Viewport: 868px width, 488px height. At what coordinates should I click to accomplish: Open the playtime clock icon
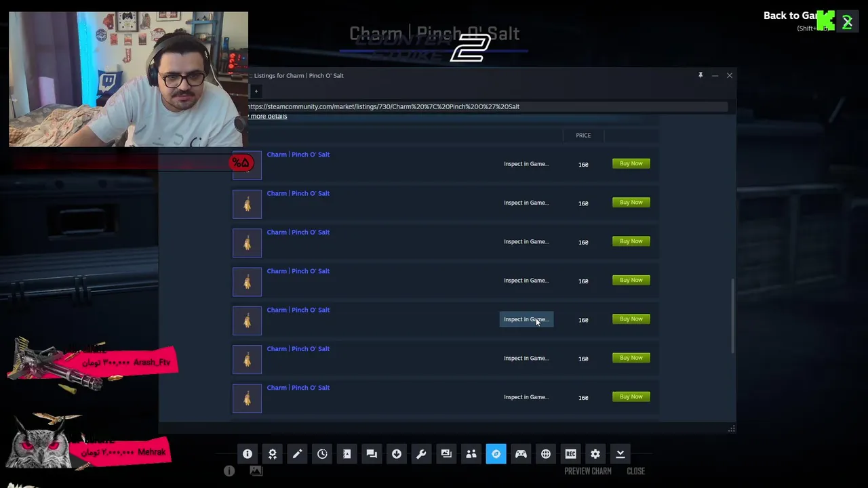coord(322,454)
